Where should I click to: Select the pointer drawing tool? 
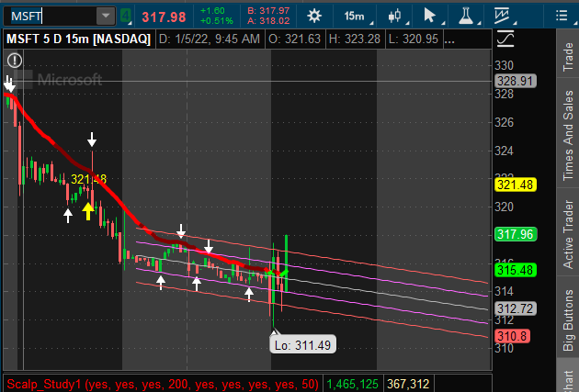tap(429, 16)
